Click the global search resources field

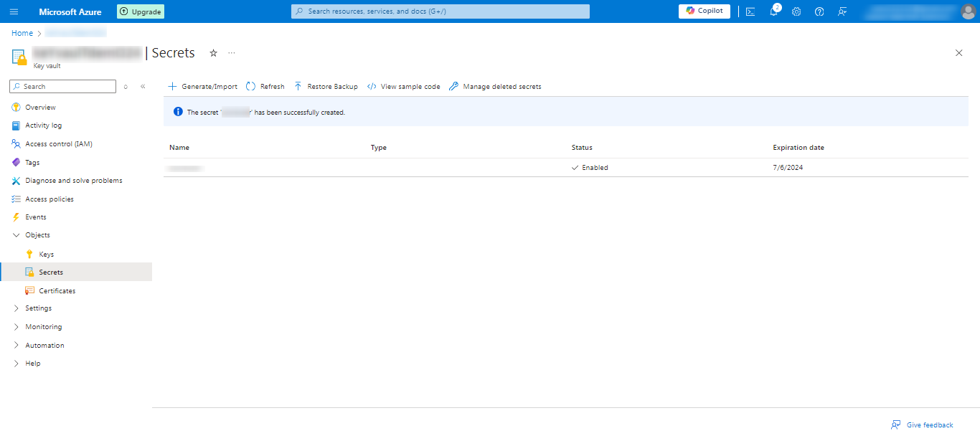(x=440, y=11)
